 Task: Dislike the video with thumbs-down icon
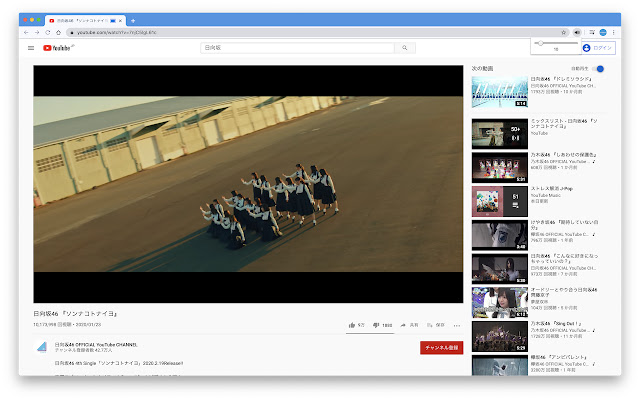tap(376, 325)
